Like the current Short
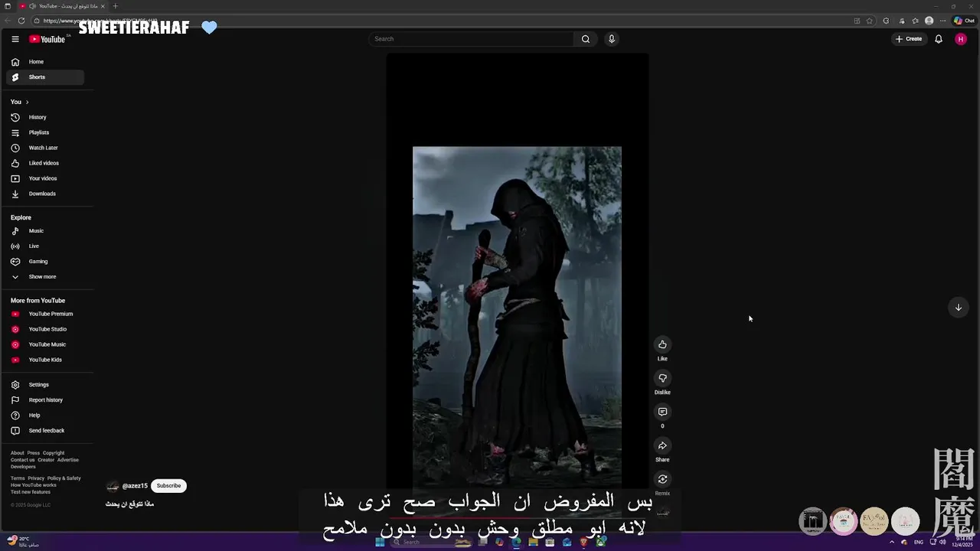This screenshot has height=551, width=980. coord(662,344)
